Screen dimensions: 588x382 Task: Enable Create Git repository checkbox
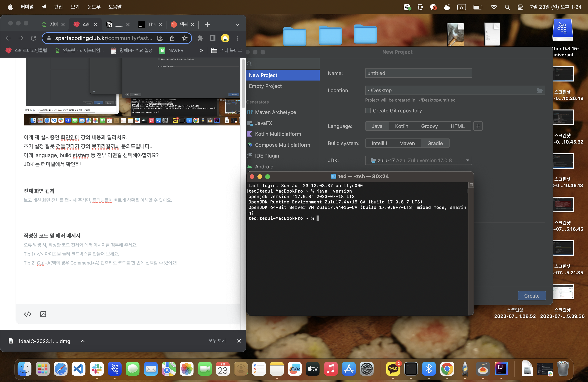(368, 110)
